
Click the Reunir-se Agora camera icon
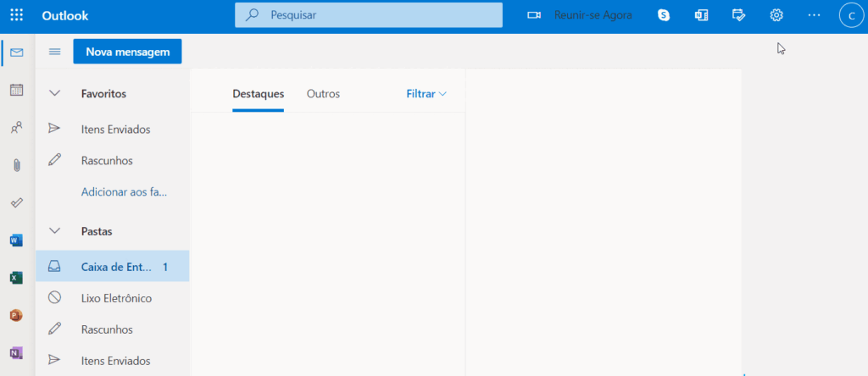click(x=534, y=15)
